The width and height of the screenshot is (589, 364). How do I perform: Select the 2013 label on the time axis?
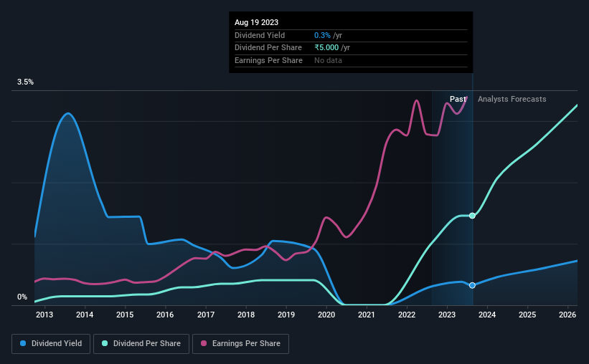44,315
